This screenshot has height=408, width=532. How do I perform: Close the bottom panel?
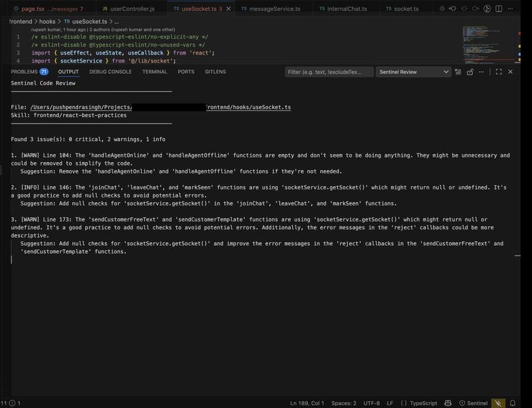coord(510,72)
